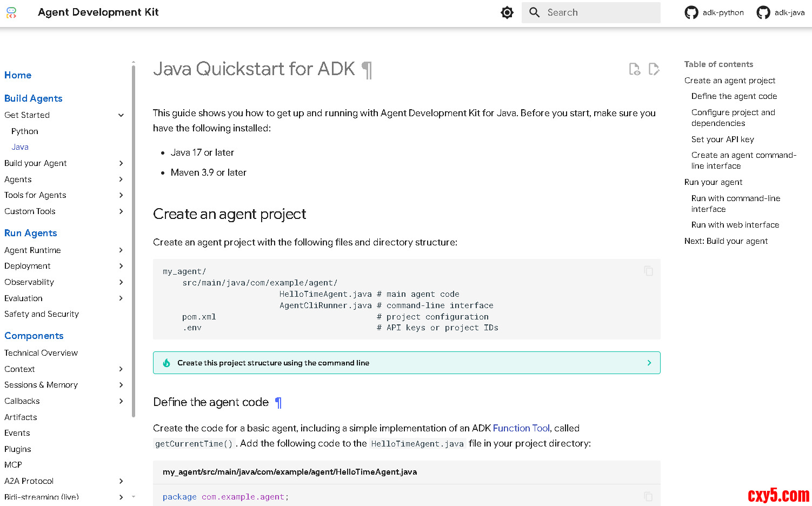Open the adk-java GitHub repository icon
Screen dimensions: 812x506
(763, 12)
